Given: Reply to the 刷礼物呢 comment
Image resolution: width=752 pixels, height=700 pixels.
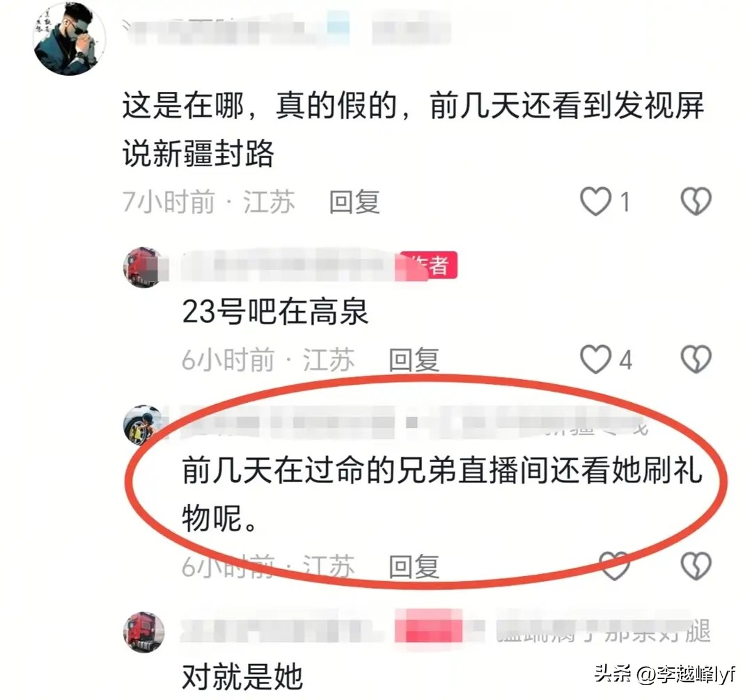Looking at the screenshot, I should pyautogui.click(x=414, y=567).
